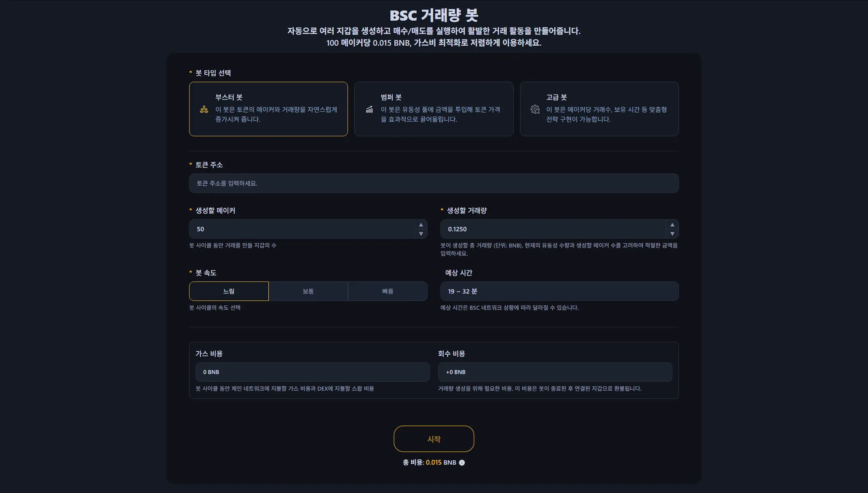The height and width of the screenshot is (493, 868).
Task: Click the info icon beside total cost
Action: coord(462,462)
